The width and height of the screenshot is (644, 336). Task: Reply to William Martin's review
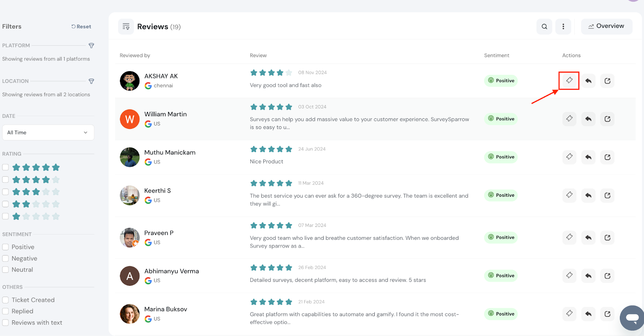[x=588, y=119]
